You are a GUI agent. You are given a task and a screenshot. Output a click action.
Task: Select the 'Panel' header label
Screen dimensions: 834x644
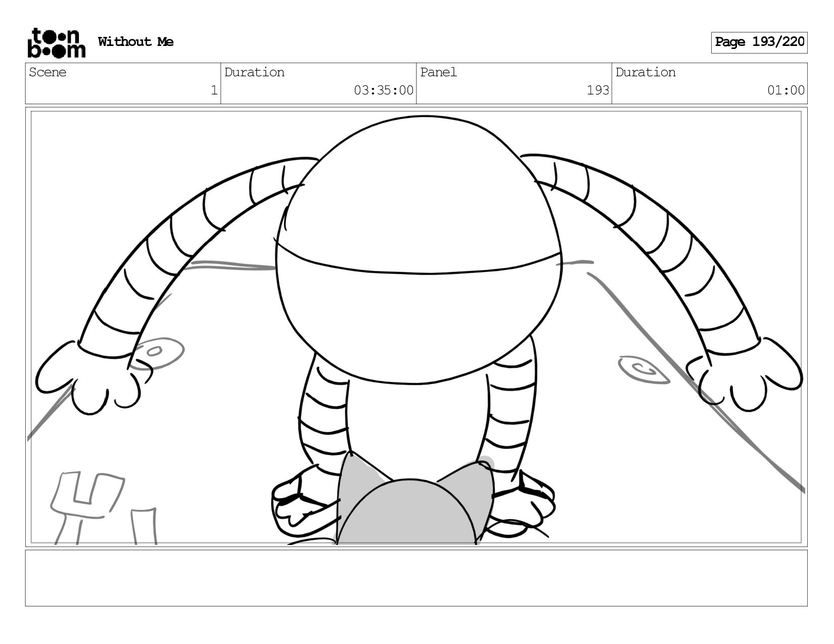click(x=438, y=72)
